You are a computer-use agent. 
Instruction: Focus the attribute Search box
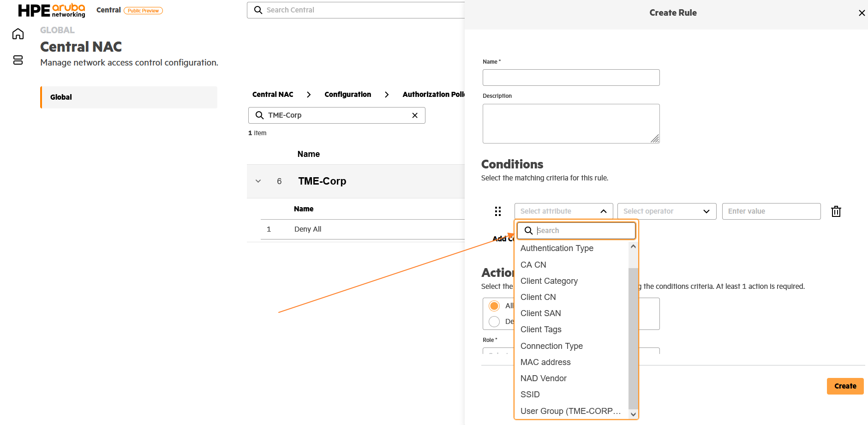click(x=576, y=231)
